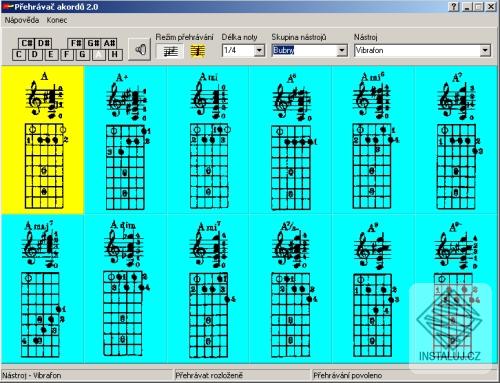
Task: Choose the G# root key
Action: coord(92,43)
